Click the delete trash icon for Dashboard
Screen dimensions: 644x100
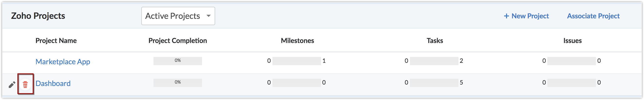coord(25,85)
